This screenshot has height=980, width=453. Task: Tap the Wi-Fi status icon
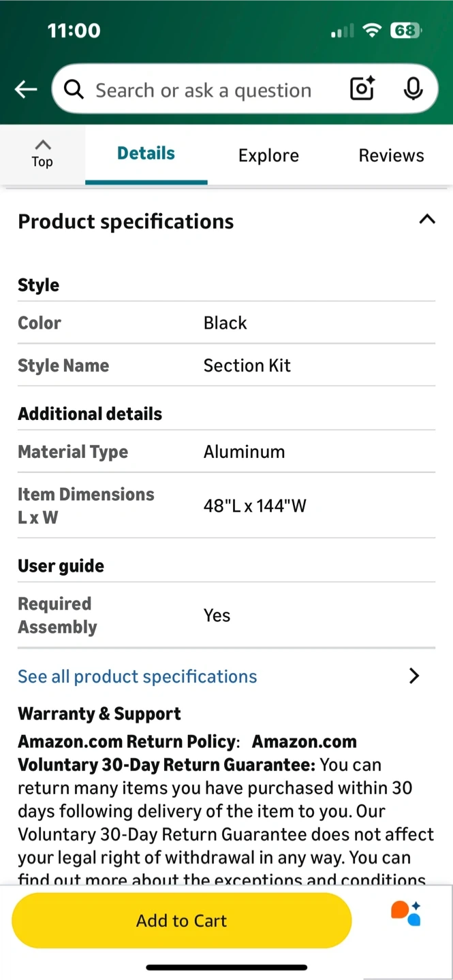point(372,31)
